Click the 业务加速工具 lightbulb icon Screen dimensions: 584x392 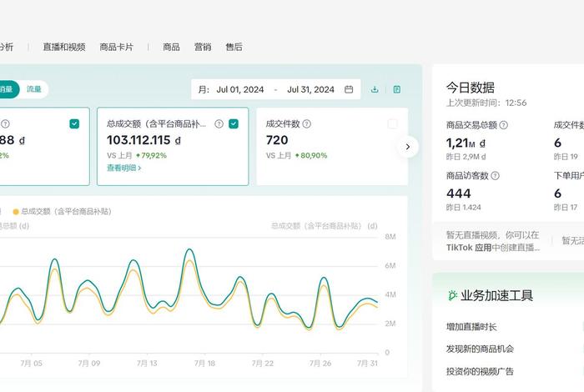point(452,295)
